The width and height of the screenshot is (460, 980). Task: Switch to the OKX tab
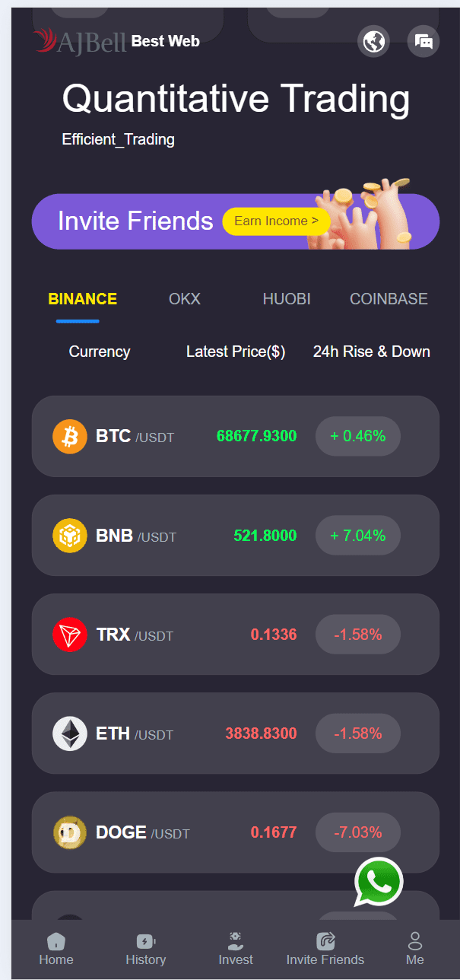pyautogui.click(x=185, y=299)
